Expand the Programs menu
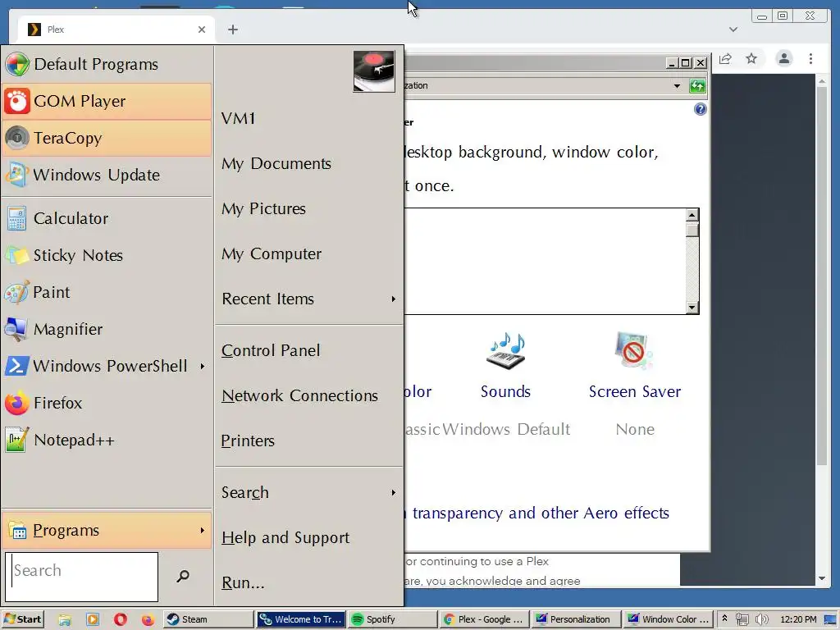The width and height of the screenshot is (840, 630). [107, 531]
